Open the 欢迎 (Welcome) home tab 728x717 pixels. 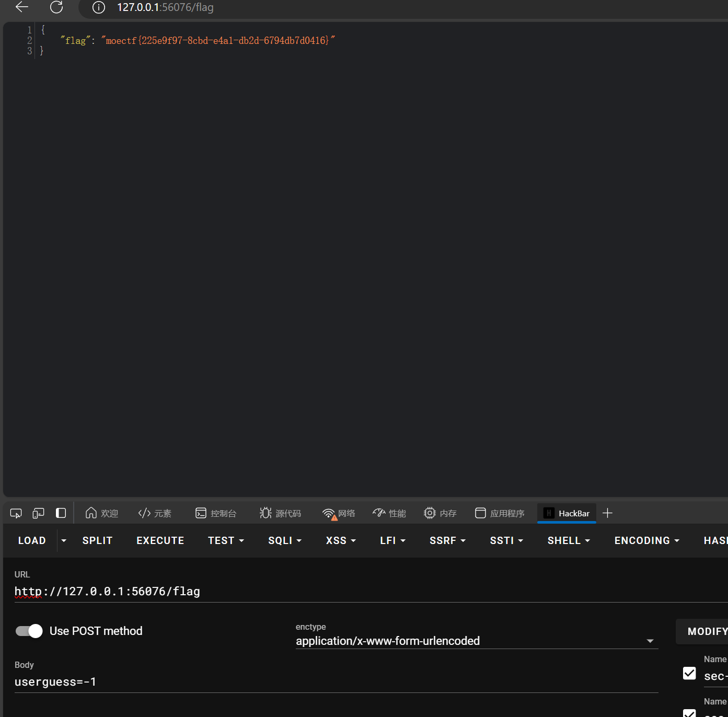[102, 513]
